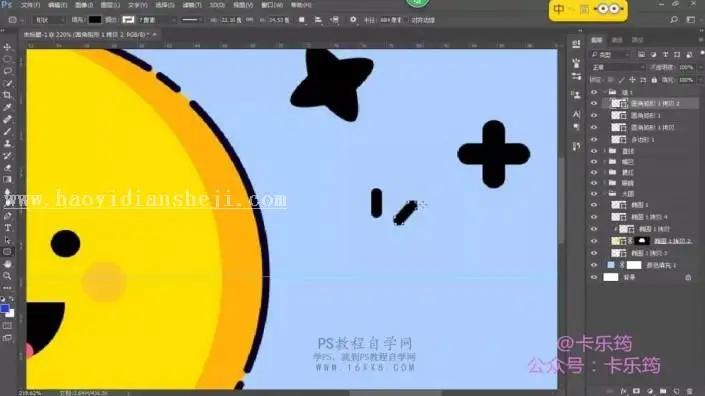Select the Move tool

point(7,47)
